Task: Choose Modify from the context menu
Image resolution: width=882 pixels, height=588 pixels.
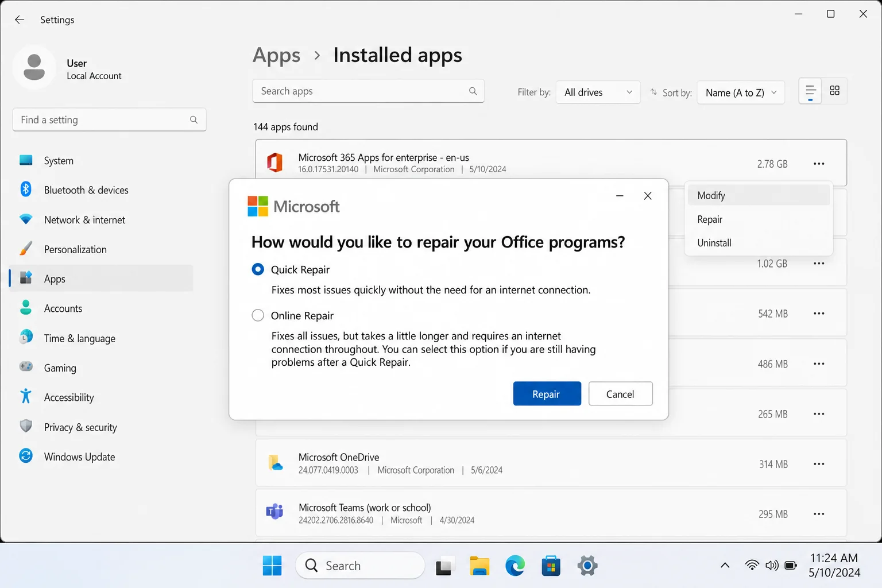Action: click(x=759, y=195)
